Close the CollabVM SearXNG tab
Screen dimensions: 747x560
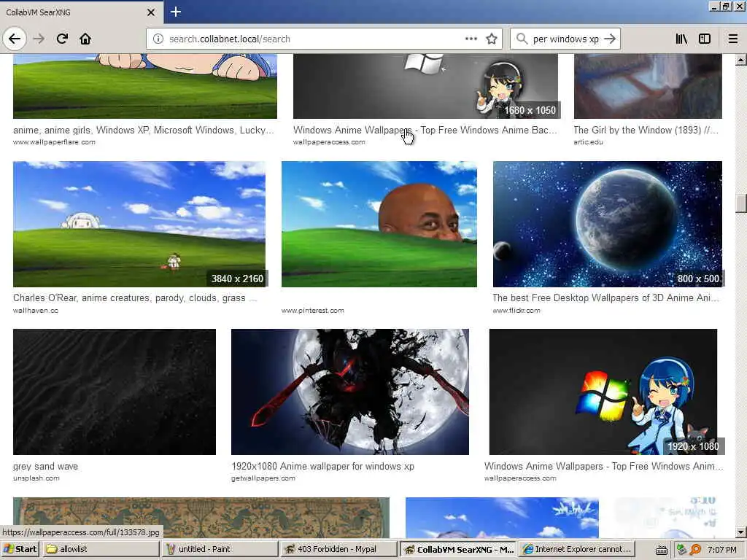[150, 12]
